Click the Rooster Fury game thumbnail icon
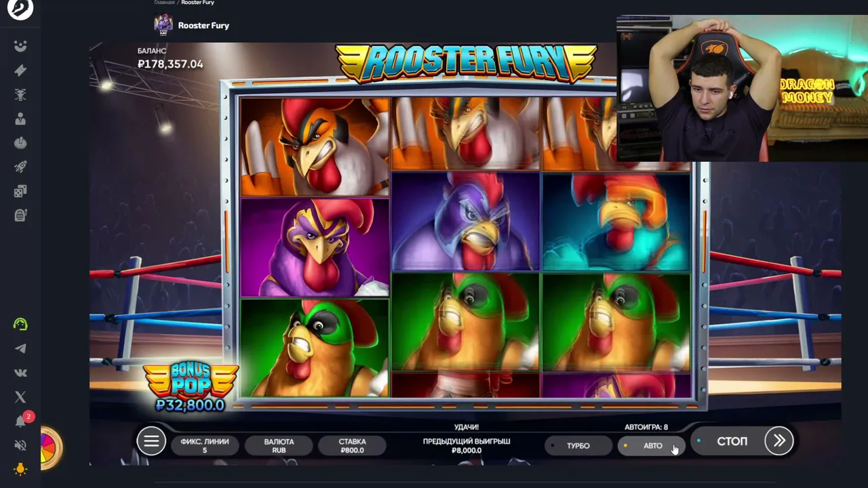Screen dimensions: 868x488 [163, 25]
